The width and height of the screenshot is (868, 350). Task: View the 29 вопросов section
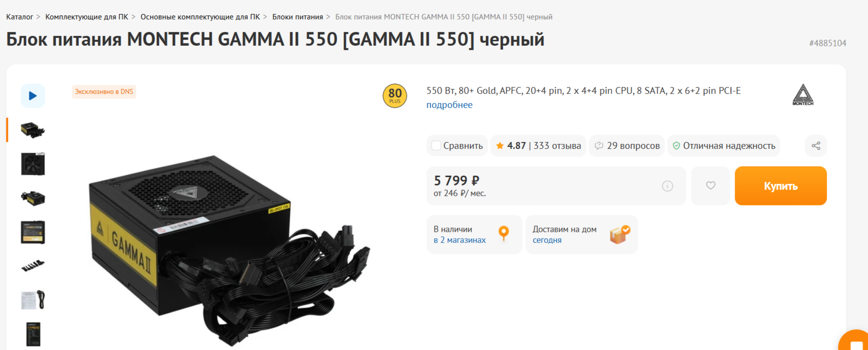(627, 146)
